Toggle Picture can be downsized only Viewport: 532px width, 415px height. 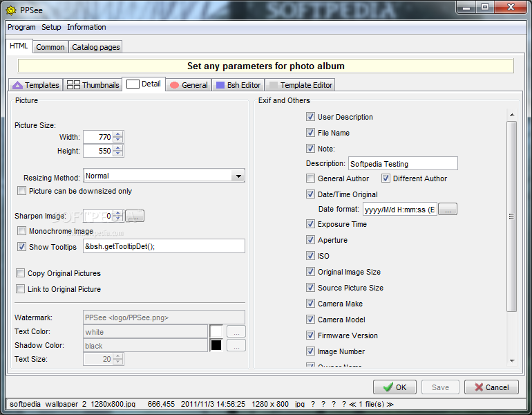pos(21,191)
